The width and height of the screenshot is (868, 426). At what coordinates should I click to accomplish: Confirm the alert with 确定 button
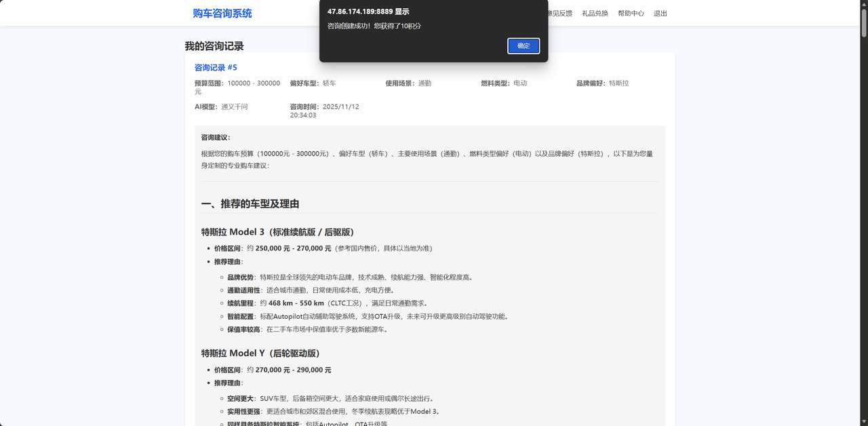click(524, 45)
